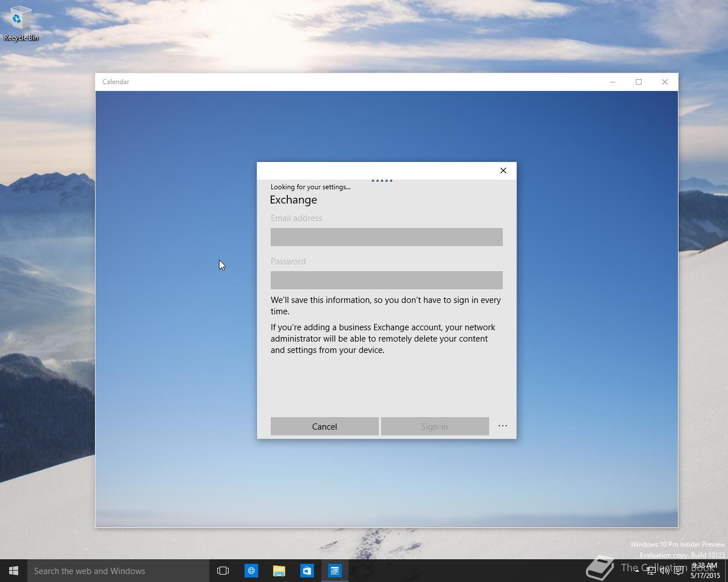This screenshot has width=728, height=582.
Task: Click the Exchange heading text
Action: click(x=293, y=199)
